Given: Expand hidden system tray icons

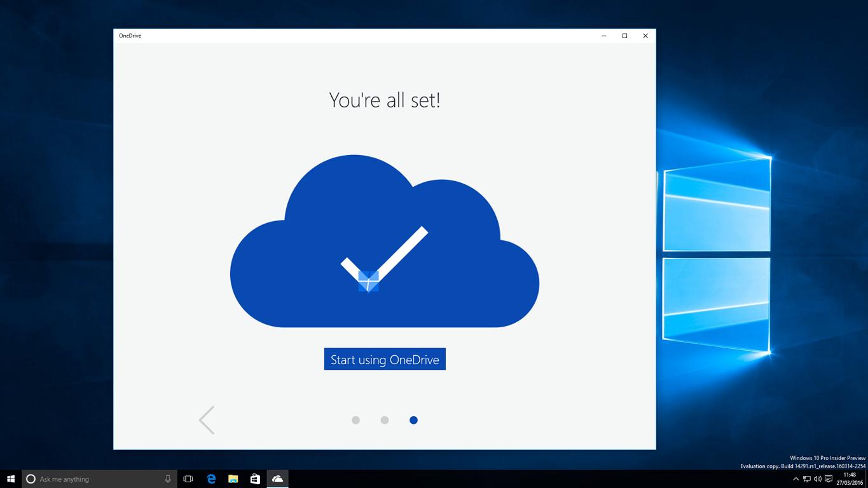Looking at the screenshot, I should point(796,479).
